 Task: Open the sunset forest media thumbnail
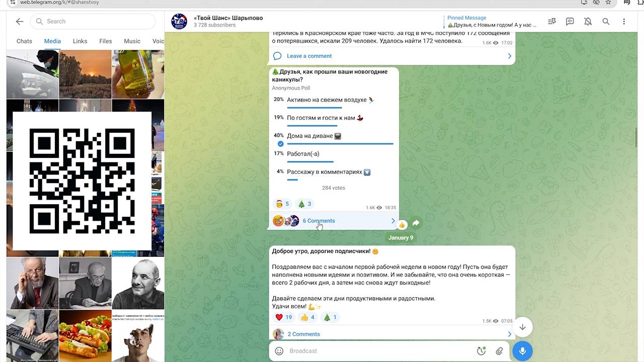point(85,74)
